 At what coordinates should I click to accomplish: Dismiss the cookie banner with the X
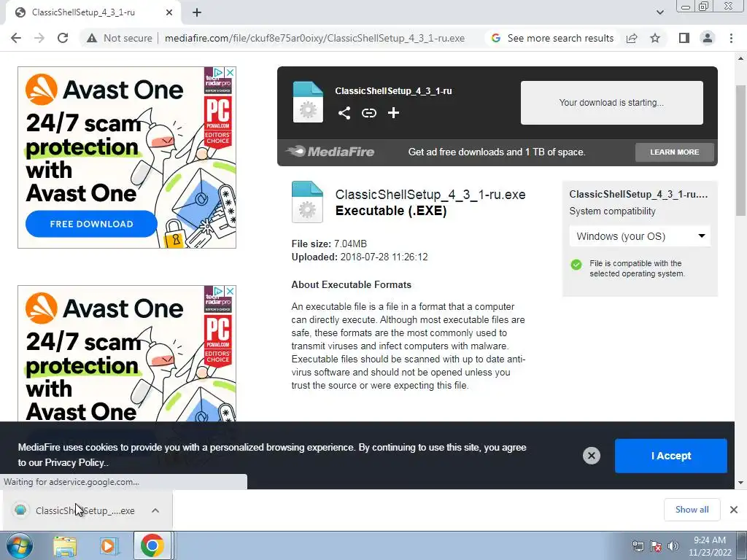[591, 456]
